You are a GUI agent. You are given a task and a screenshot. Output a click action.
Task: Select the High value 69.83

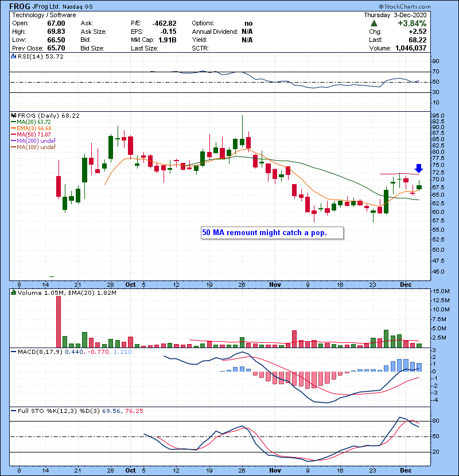[x=56, y=32]
